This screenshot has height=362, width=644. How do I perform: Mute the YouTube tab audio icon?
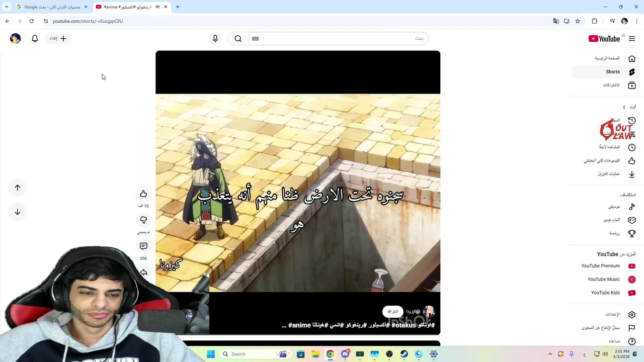157,7
